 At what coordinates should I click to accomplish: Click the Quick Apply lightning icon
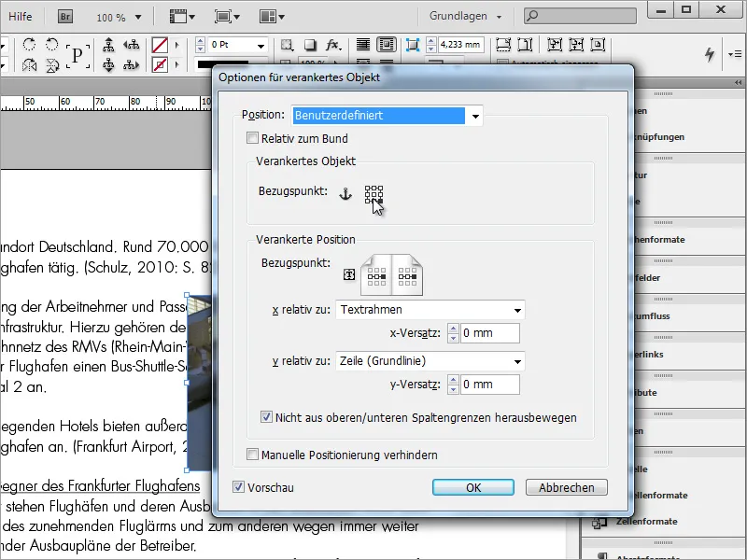(710, 54)
